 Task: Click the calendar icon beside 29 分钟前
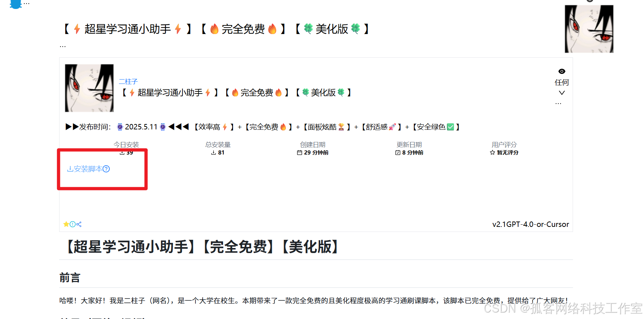299,153
